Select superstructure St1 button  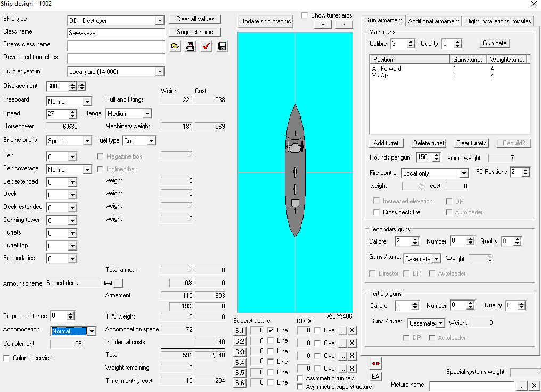pos(240,331)
